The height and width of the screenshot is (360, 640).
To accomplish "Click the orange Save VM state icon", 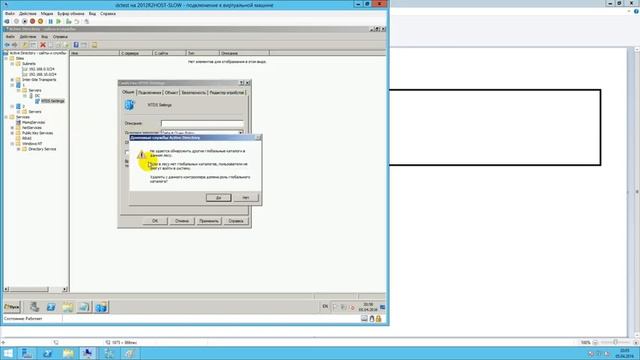I will click(x=40, y=21).
